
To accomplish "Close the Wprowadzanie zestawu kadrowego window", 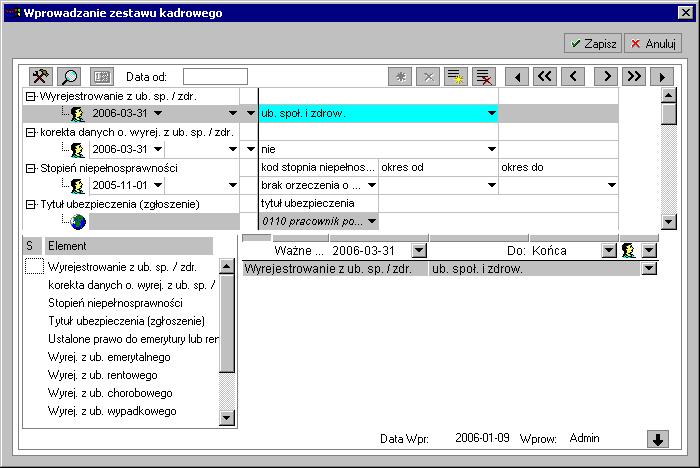I will click(685, 13).
